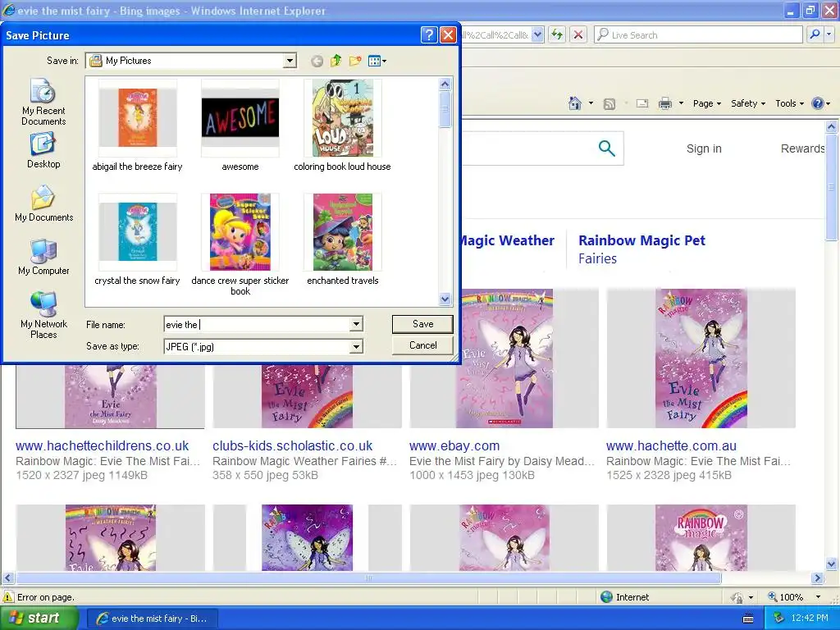
Task: Click the page horizontal scroll right arrow
Action: click(x=817, y=578)
